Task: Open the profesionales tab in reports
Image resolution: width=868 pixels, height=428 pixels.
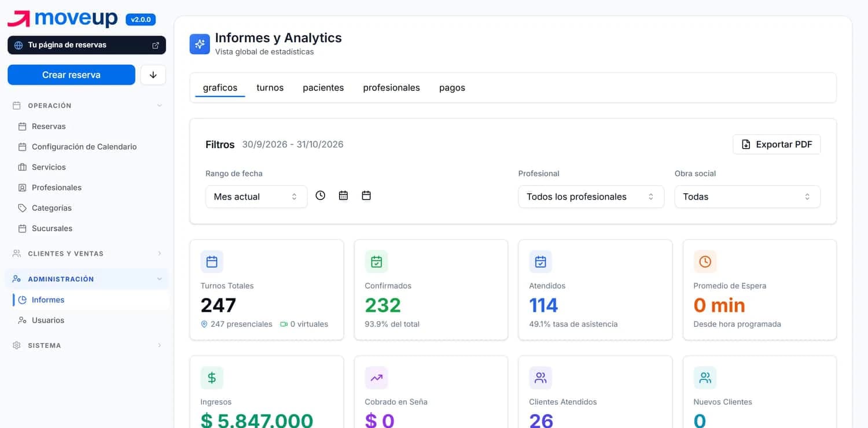Action: point(392,88)
